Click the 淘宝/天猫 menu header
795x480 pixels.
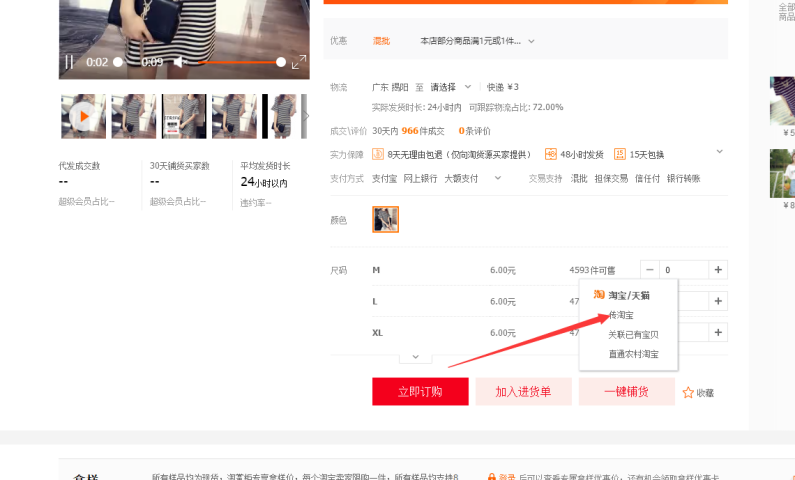point(622,295)
